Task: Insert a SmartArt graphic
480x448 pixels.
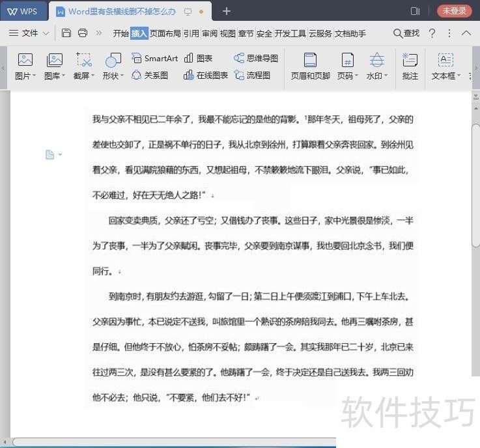Action: pyautogui.click(x=154, y=58)
